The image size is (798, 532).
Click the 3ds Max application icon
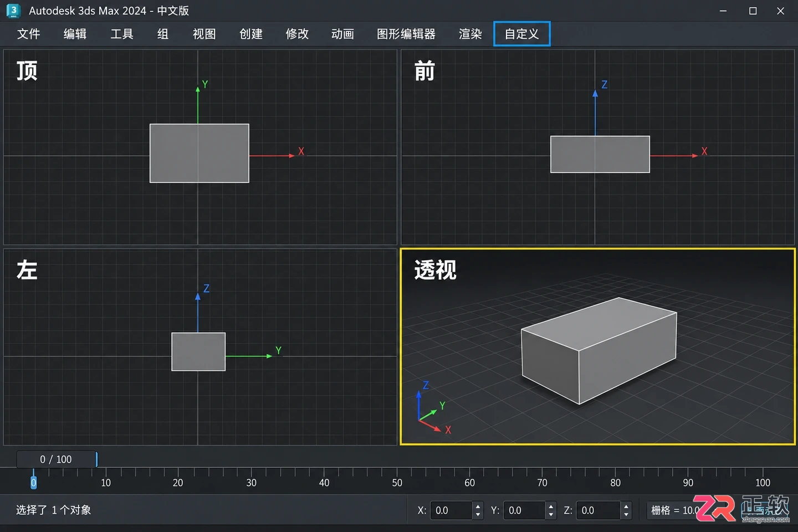13,11
